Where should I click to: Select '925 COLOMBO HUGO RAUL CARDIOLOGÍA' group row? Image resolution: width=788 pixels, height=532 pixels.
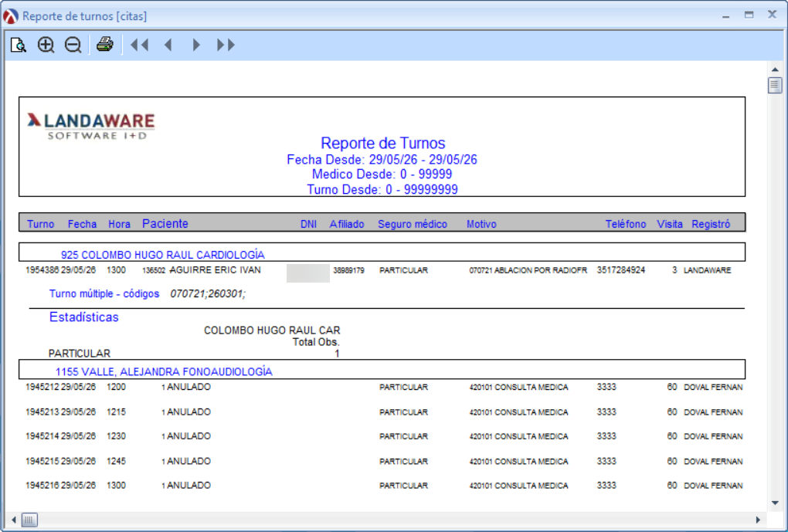coord(382,252)
